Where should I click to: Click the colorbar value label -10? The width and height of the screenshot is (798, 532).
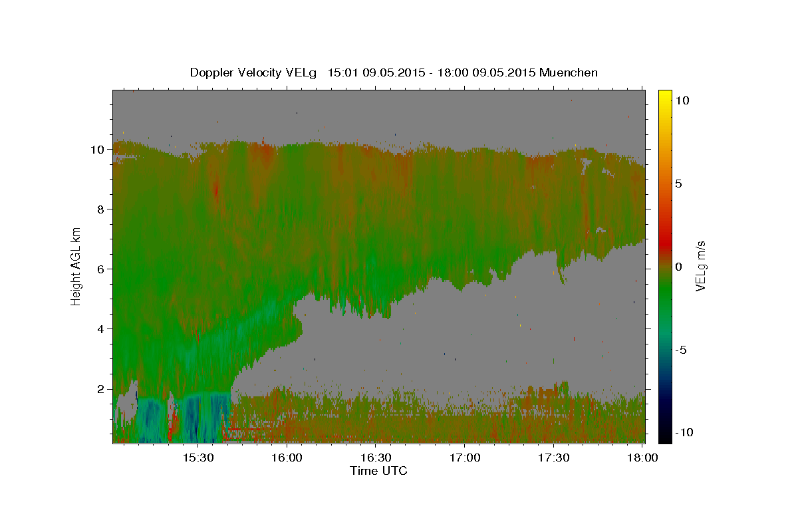coord(684,432)
